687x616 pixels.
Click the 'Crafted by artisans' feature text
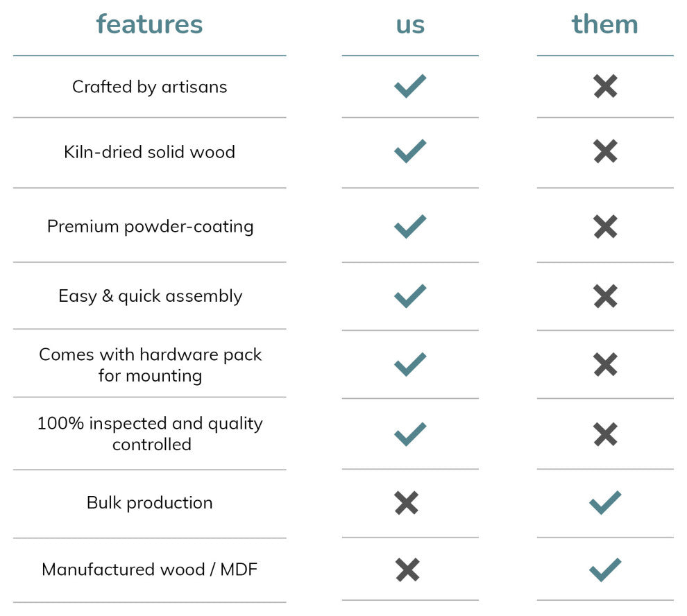click(x=149, y=87)
